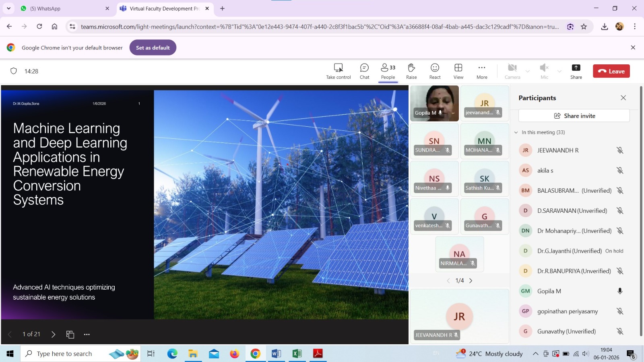Screen dimensions: 644x362
Task: Toggle the muted Mic button
Action: point(544,71)
